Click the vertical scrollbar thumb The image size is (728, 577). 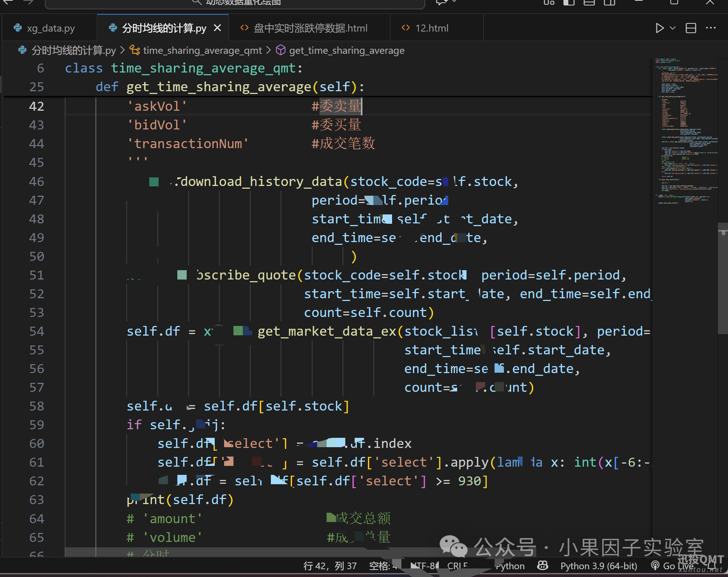click(x=723, y=278)
